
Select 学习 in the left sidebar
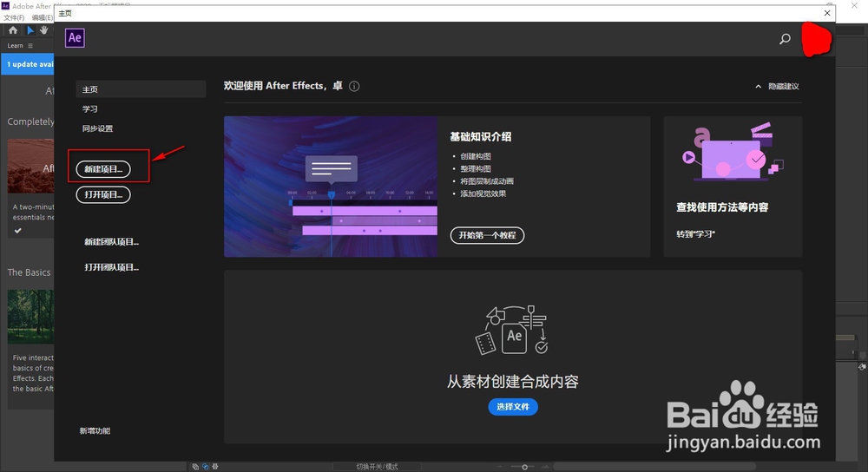[x=90, y=109]
